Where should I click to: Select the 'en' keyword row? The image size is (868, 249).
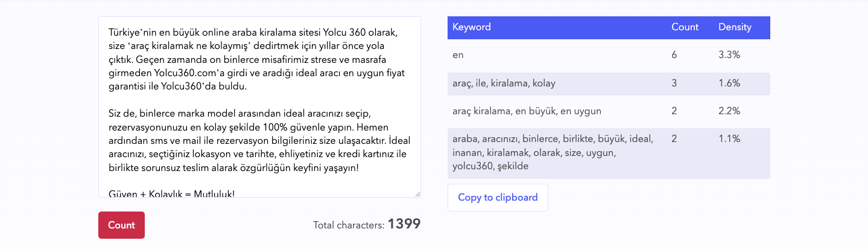pos(609,55)
